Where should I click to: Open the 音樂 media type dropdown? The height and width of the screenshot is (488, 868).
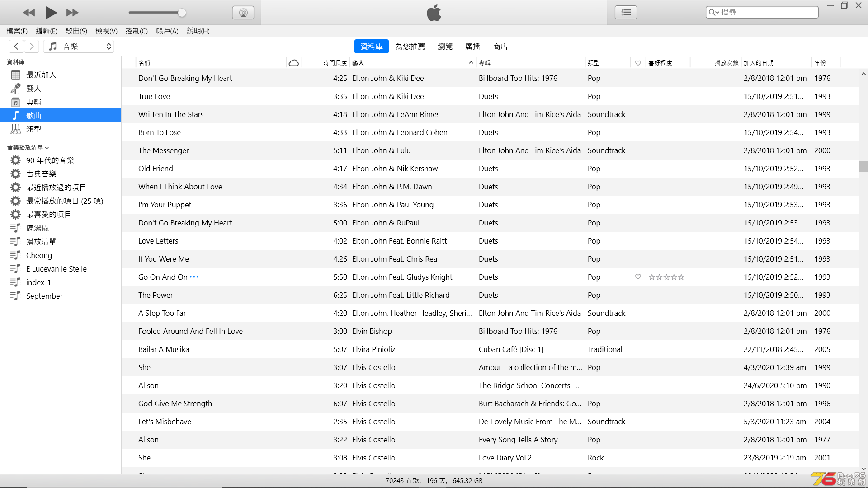(x=79, y=46)
